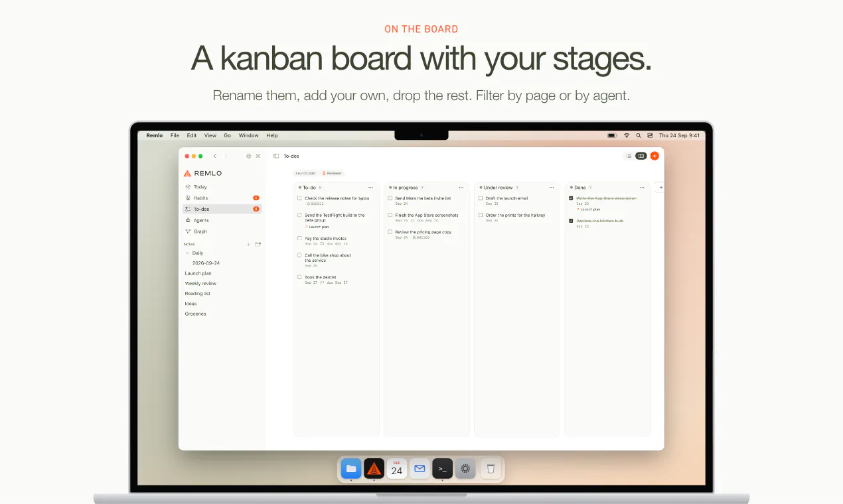
Task: Check off 'Send Mara the beta invite list'
Action: 390,198
